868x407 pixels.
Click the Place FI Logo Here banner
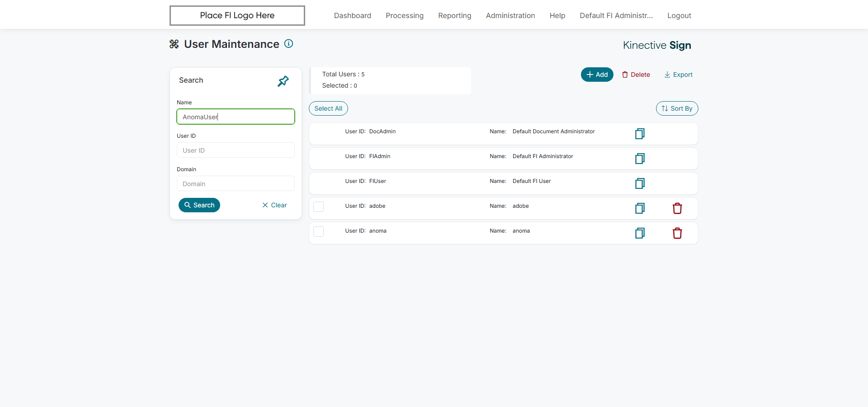pos(237,15)
